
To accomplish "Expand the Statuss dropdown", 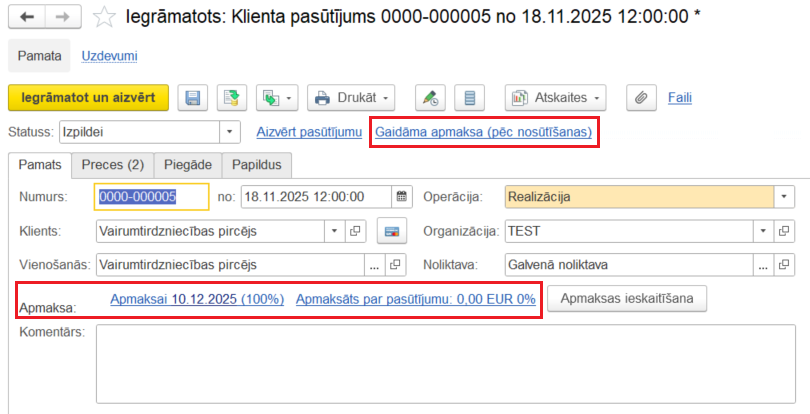I will 230,132.
